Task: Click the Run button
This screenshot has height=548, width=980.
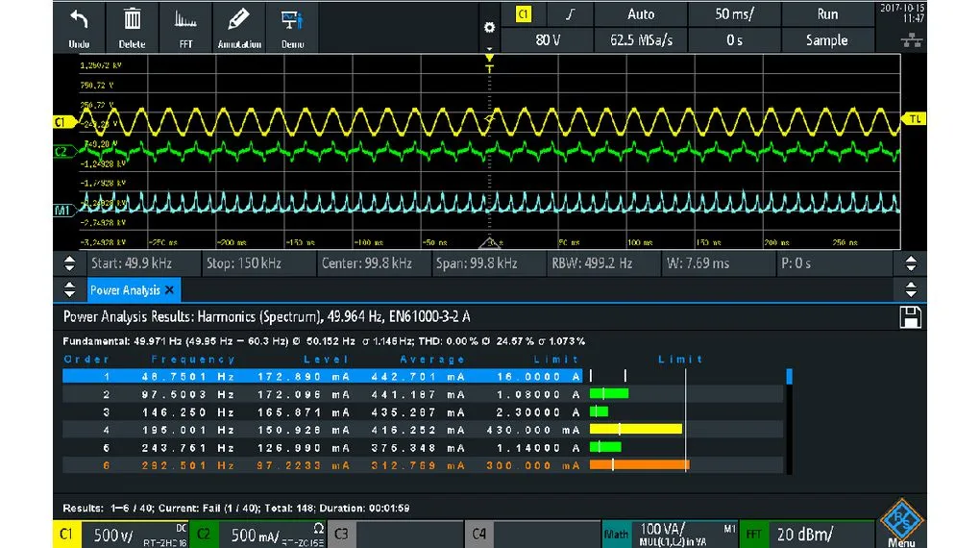Action: (827, 14)
